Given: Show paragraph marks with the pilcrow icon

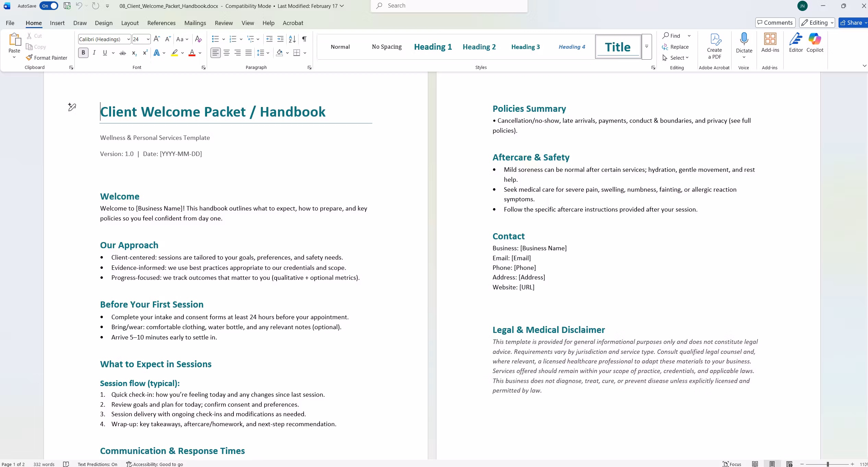Looking at the screenshot, I should [x=304, y=39].
